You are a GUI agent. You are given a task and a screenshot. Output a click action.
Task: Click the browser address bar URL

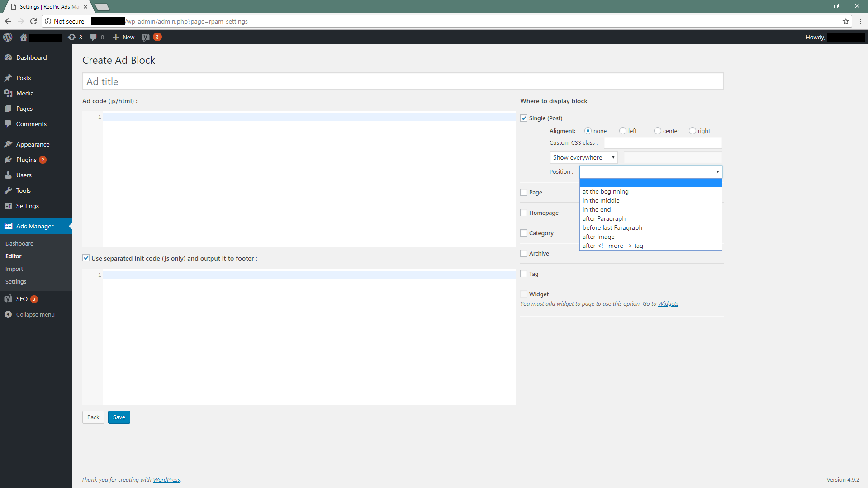click(187, 21)
